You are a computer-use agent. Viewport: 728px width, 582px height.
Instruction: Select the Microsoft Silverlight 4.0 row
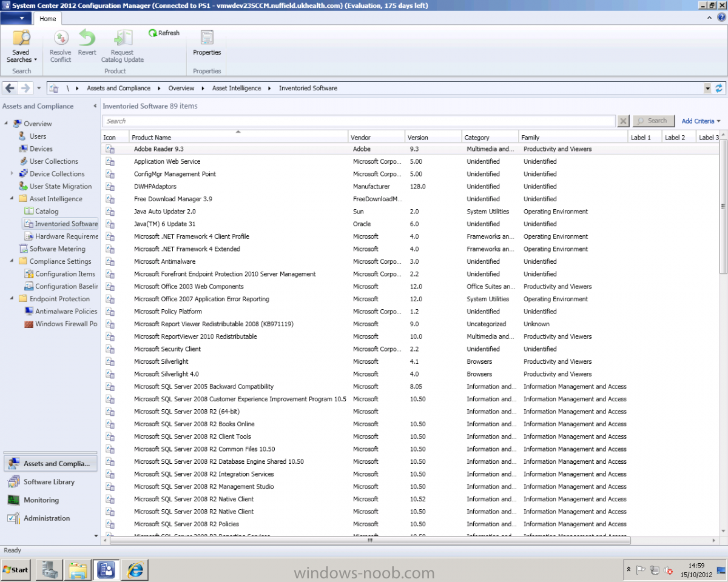(x=410, y=374)
